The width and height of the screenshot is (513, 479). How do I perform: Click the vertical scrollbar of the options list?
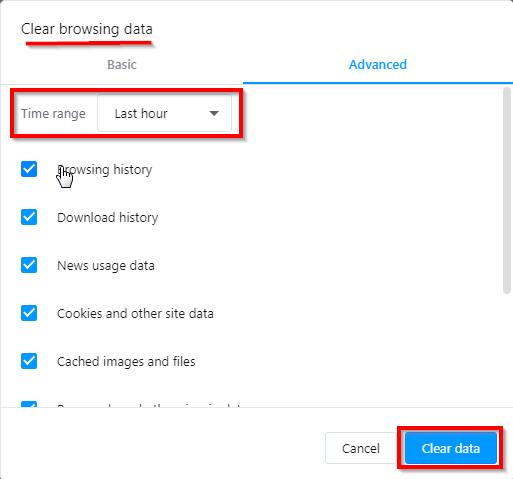click(507, 191)
